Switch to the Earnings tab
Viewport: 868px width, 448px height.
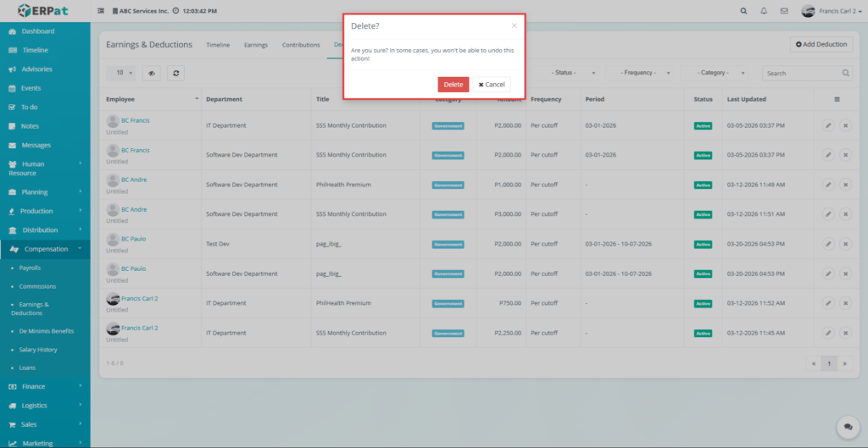tap(255, 45)
